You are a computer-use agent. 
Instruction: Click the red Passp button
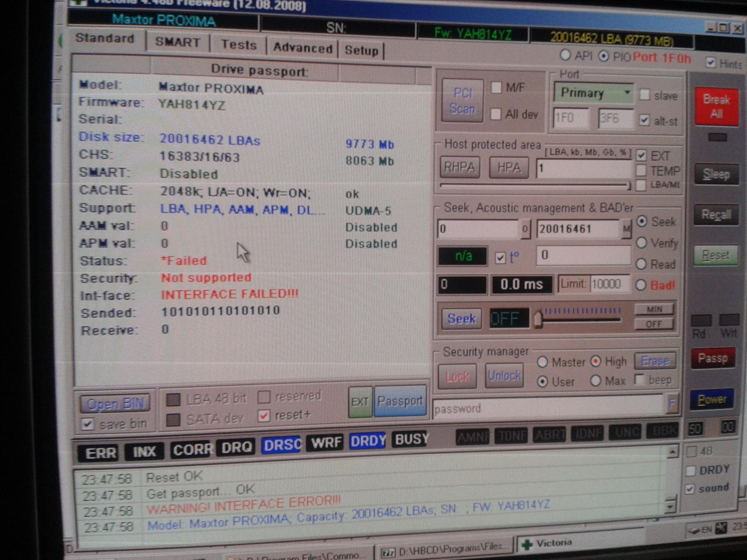point(713,358)
